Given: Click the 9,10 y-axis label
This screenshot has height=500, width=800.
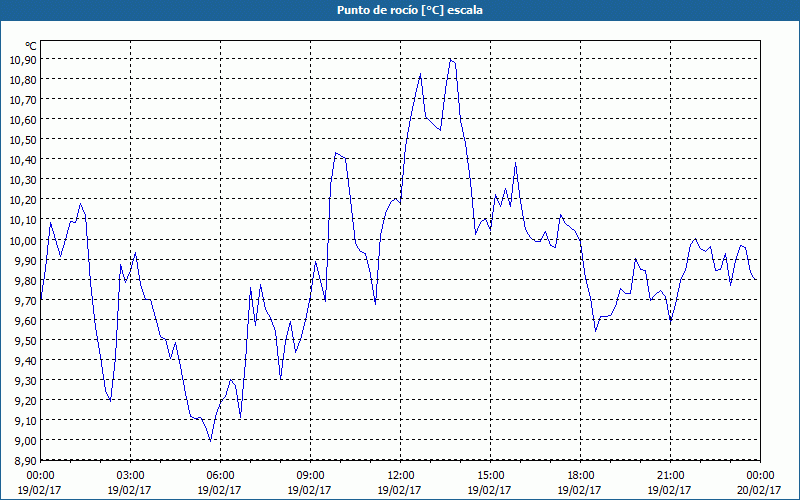Looking at the screenshot, I should (26, 420).
